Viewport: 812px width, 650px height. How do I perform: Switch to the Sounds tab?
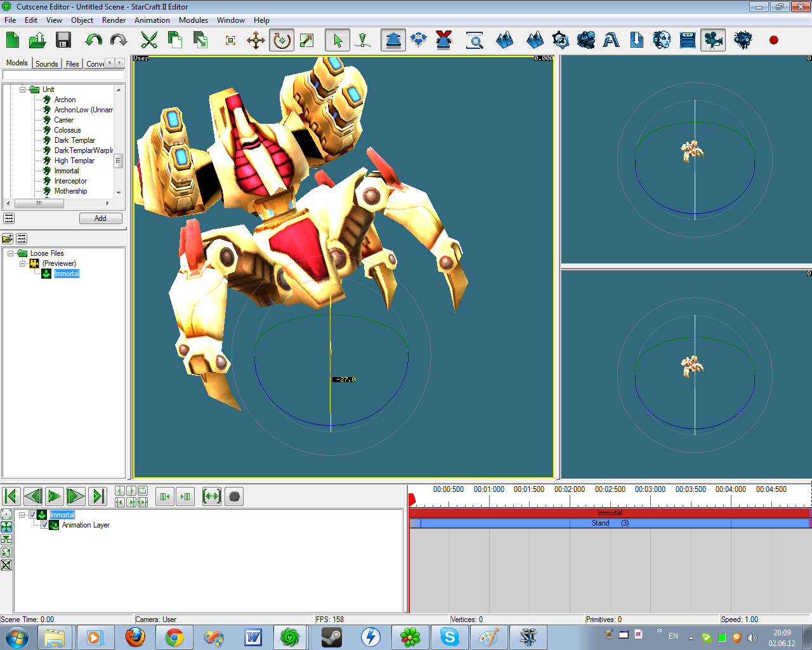click(x=47, y=63)
